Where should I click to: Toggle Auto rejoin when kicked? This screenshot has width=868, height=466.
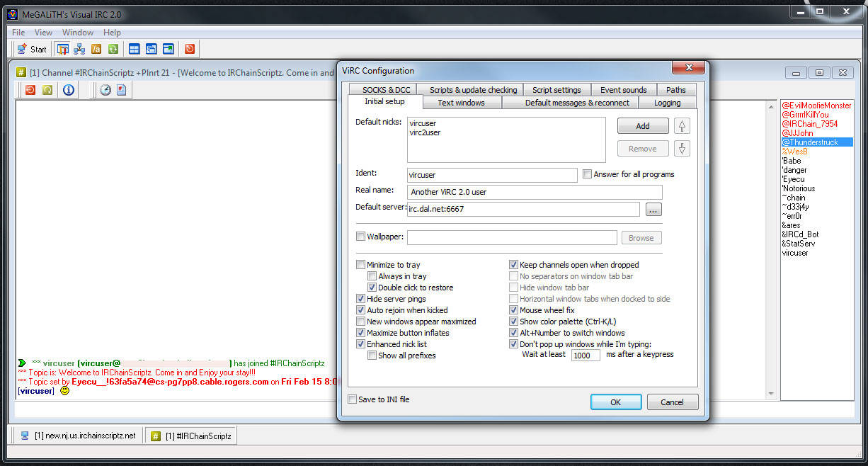361,310
